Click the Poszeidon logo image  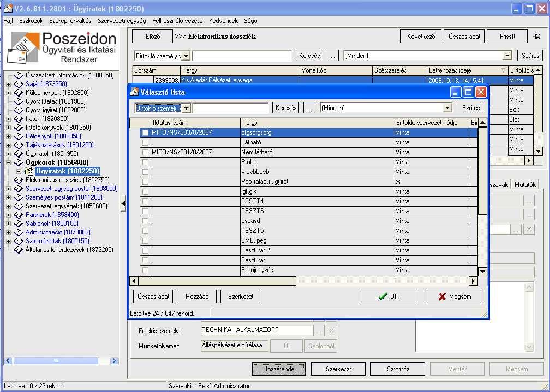click(x=61, y=48)
